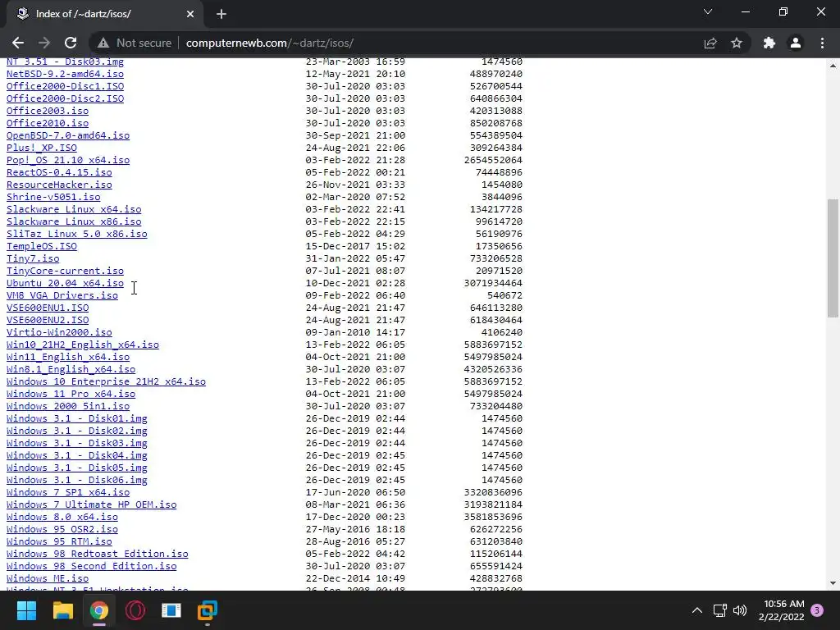Switch to Chrome in the taskbar
This screenshot has width=840, height=630.
pyautogui.click(x=99, y=610)
